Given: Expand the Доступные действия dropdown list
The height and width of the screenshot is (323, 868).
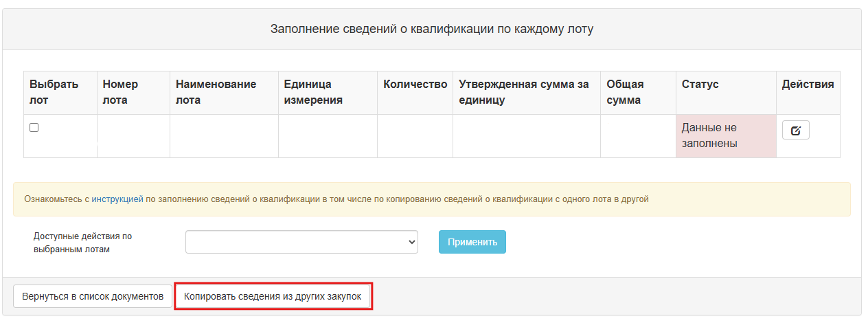Looking at the screenshot, I should [301, 242].
